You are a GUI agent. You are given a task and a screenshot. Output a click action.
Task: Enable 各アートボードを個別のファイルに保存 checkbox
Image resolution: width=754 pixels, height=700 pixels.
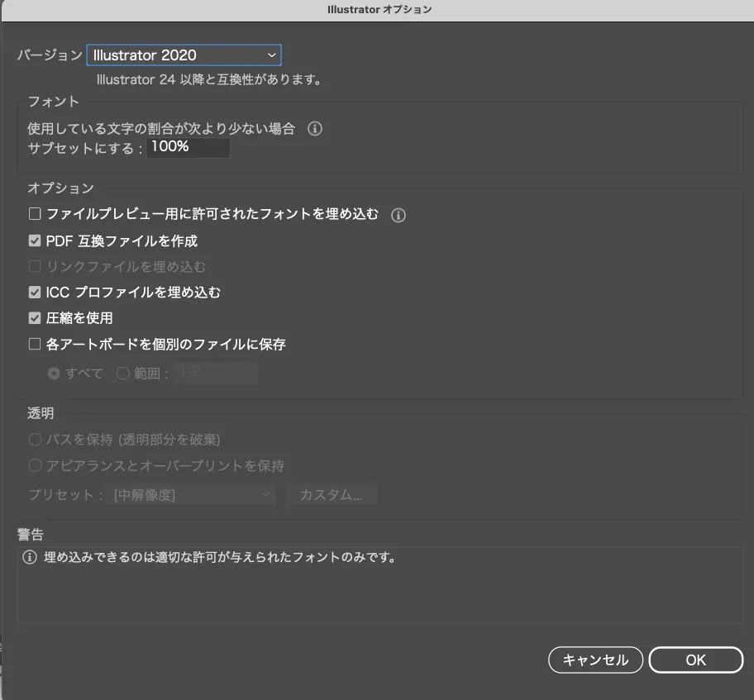pyautogui.click(x=35, y=344)
